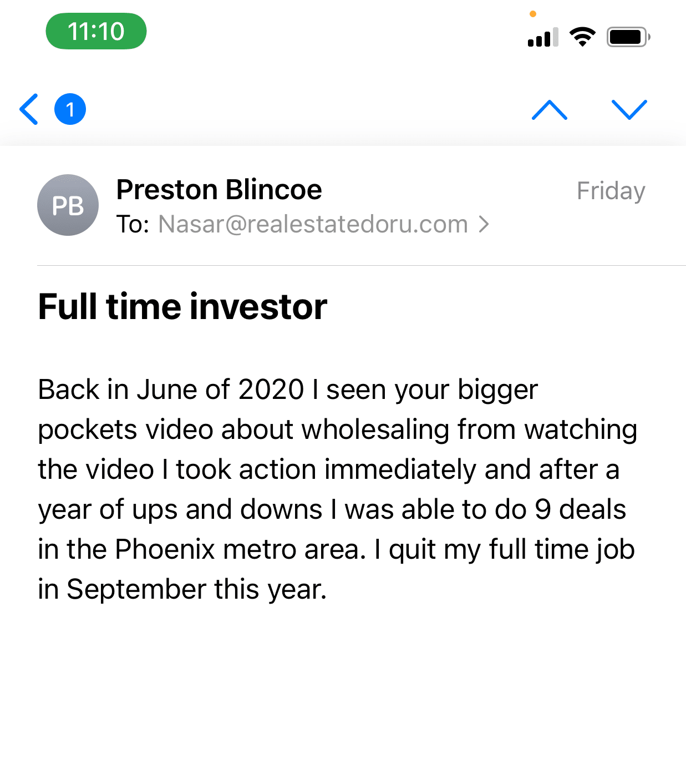686x784 pixels.
Task: Tap the back chevron to the mailbox
Action: [29, 109]
